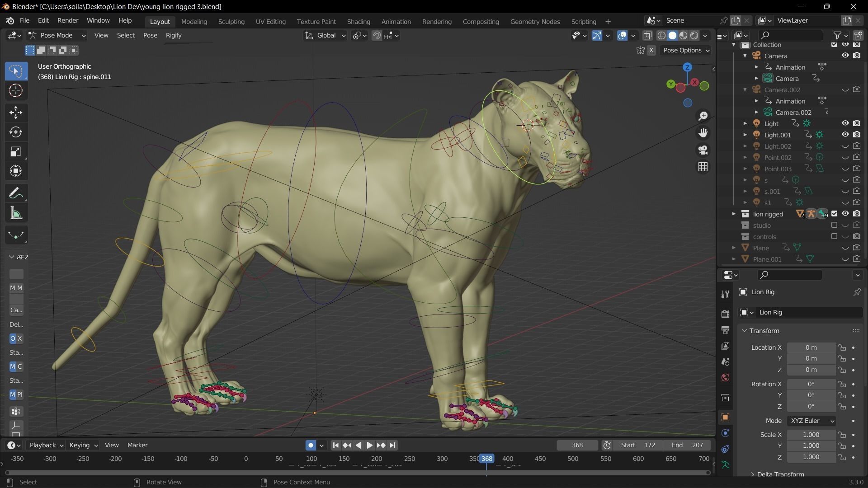Switch to the UV Editing workspace tab
868x488 pixels.
pyautogui.click(x=270, y=21)
